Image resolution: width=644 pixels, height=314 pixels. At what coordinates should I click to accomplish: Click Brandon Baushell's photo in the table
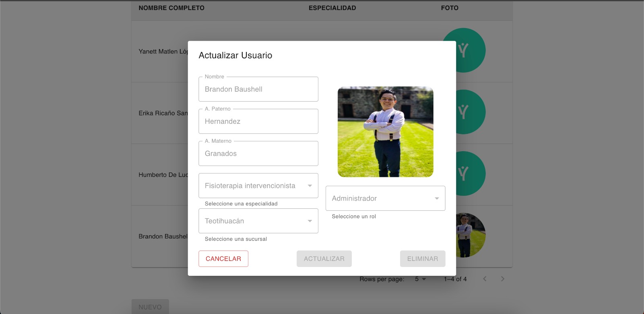(471, 235)
